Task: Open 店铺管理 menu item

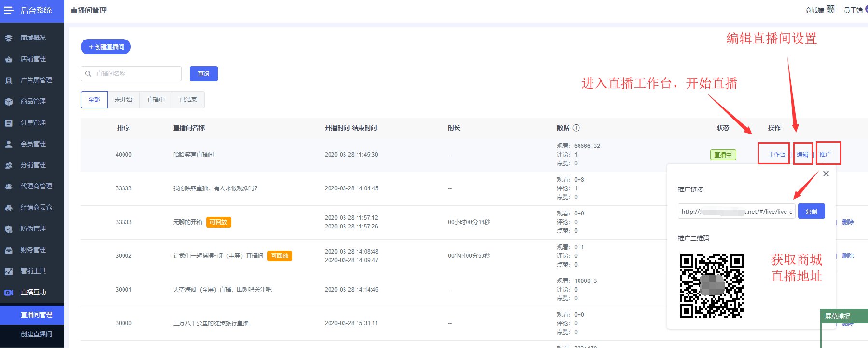Action: (x=32, y=59)
